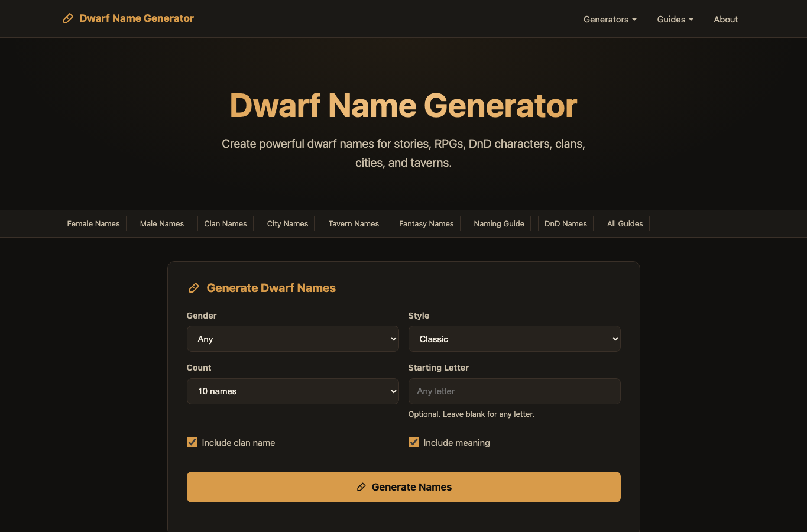Image resolution: width=807 pixels, height=532 pixels.
Task: Go to Female Names
Action: [93, 223]
